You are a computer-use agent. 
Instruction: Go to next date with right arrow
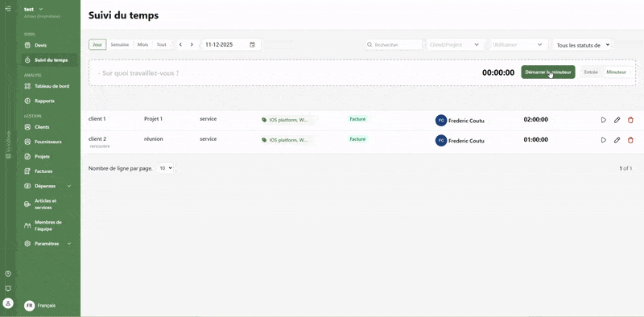point(192,44)
